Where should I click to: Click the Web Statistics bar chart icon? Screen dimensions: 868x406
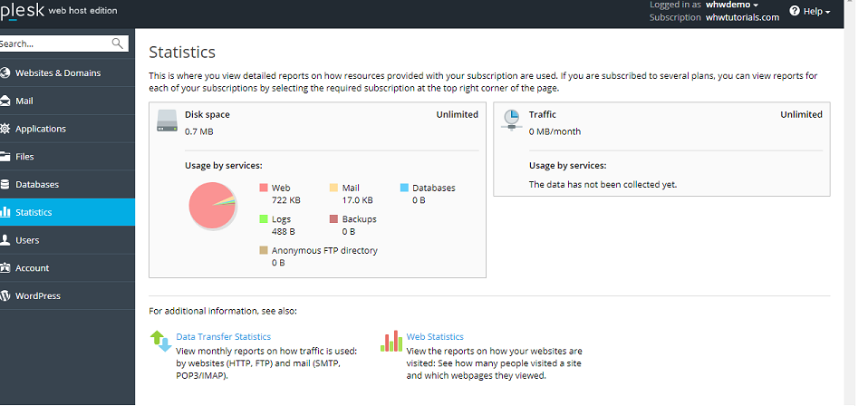point(391,341)
